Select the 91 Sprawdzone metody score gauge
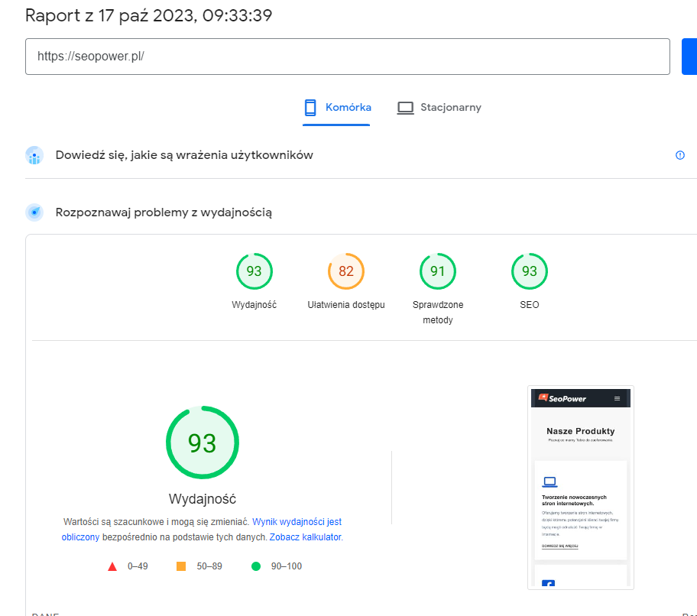This screenshot has width=697, height=616. click(x=437, y=271)
